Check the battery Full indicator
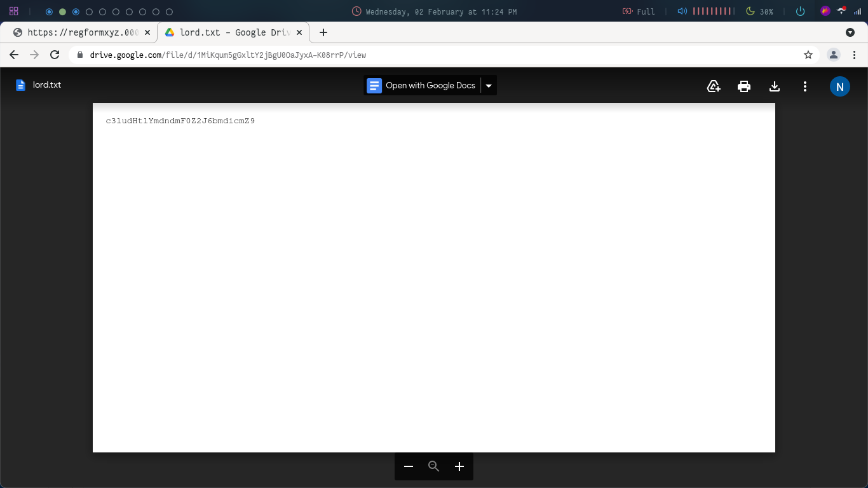868x488 pixels. (639, 11)
